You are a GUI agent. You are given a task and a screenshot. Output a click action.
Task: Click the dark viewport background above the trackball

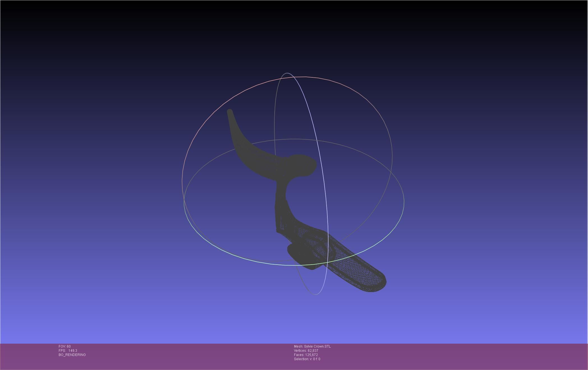pyautogui.click(x=295, y=36)
